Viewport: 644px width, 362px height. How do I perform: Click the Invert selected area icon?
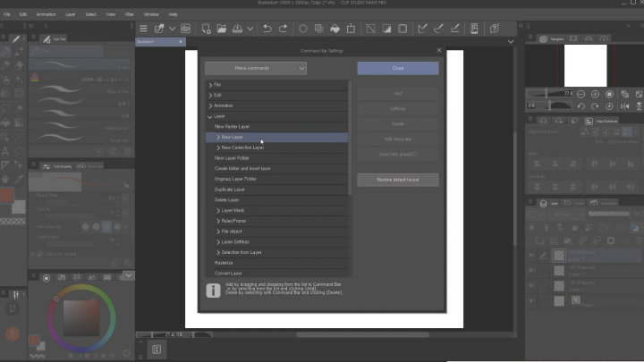pyautogui.click(x=386, y=29)
